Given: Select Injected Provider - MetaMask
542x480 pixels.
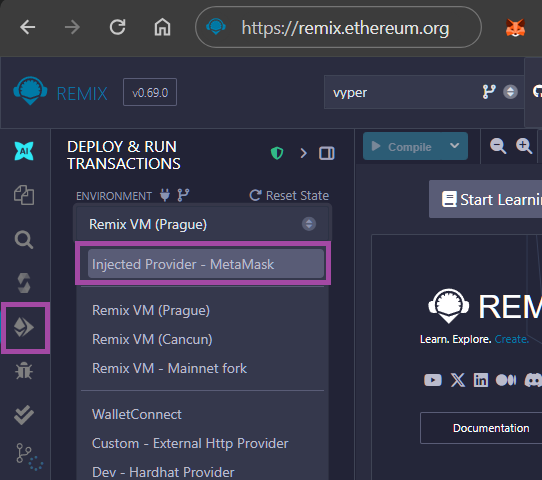Looking at the screenshot, I should [206, 264].
